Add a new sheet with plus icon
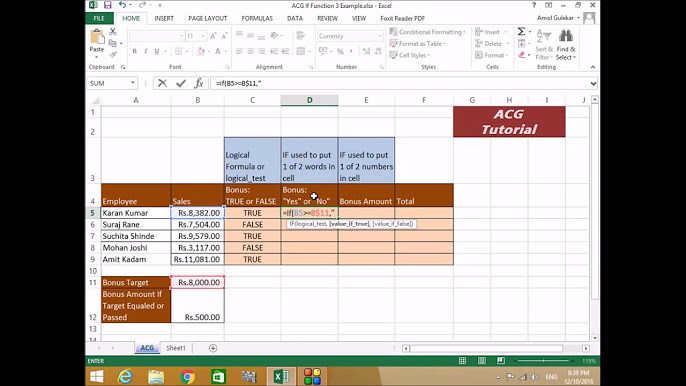The width and height of the screenshot is (686, 386). [x=213, y=348]
